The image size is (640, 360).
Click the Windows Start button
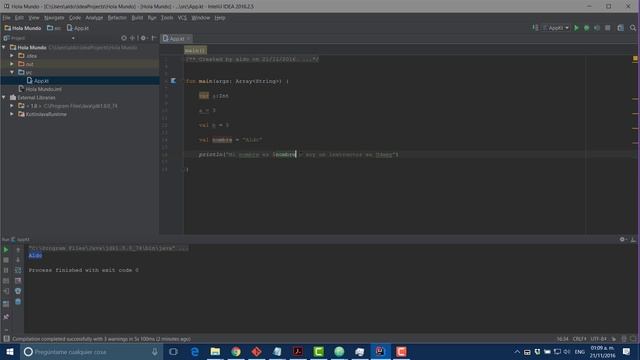point(10,352)
